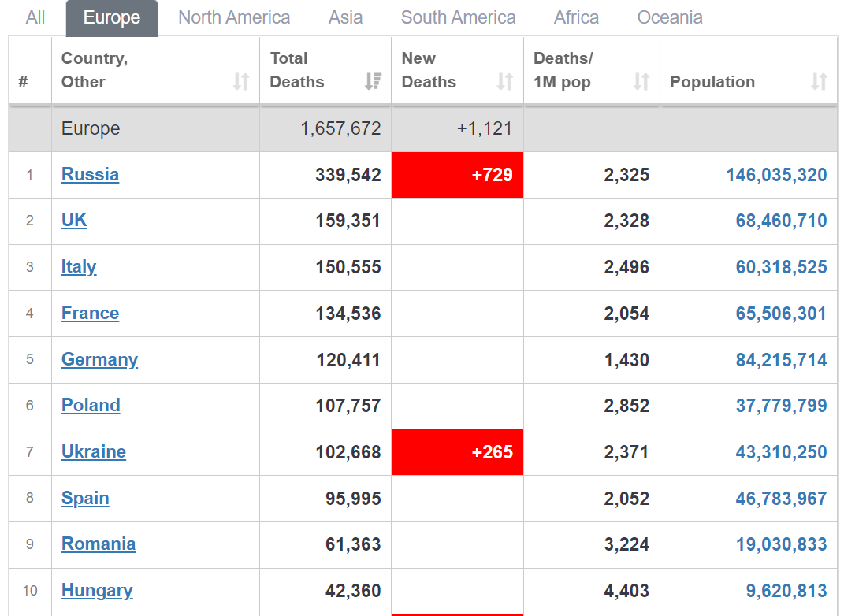Screen dimensions: 844x616
Task: Switch to the All tab
Action: coord(35,18)
